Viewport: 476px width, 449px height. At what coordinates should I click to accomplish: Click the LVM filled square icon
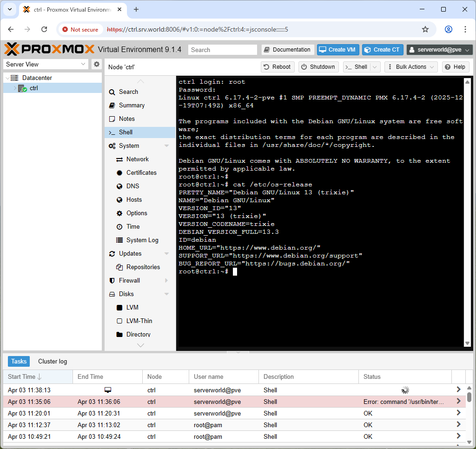pos(119,308)
